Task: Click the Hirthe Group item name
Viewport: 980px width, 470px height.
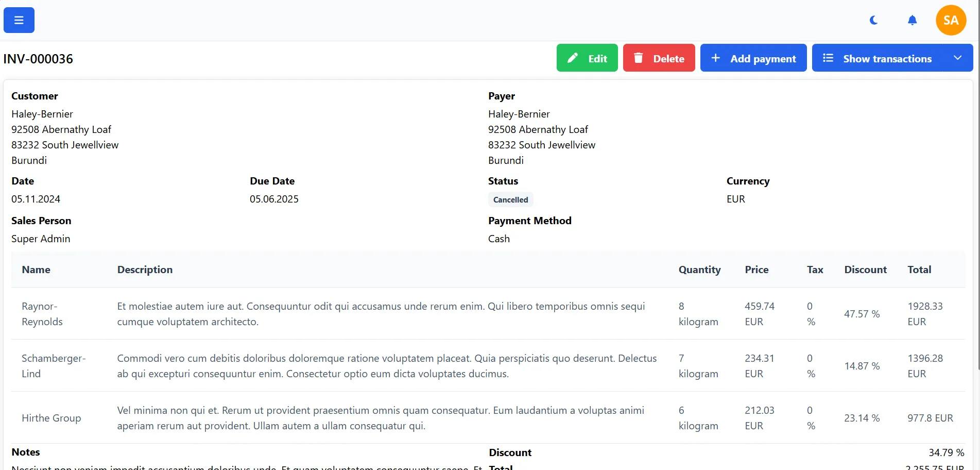Action: click(51, 418)
